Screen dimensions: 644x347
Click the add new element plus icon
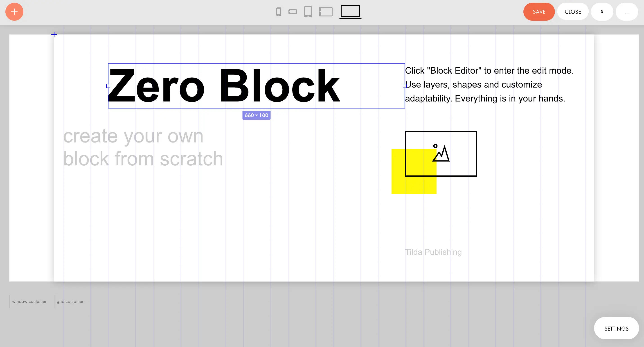point(15,11)
